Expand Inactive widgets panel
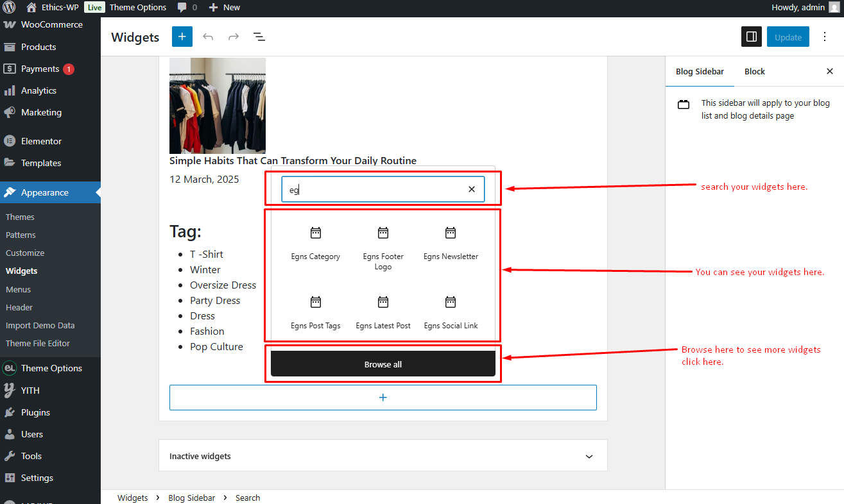 (383, 456)
